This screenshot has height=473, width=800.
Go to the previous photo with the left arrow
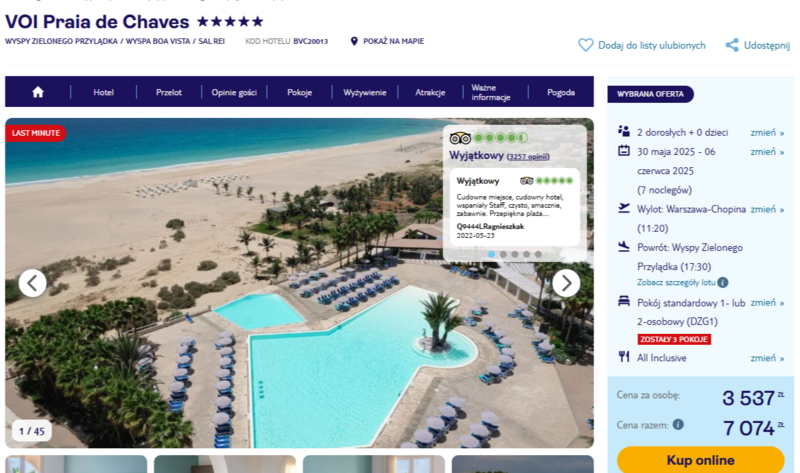point(33,283)
